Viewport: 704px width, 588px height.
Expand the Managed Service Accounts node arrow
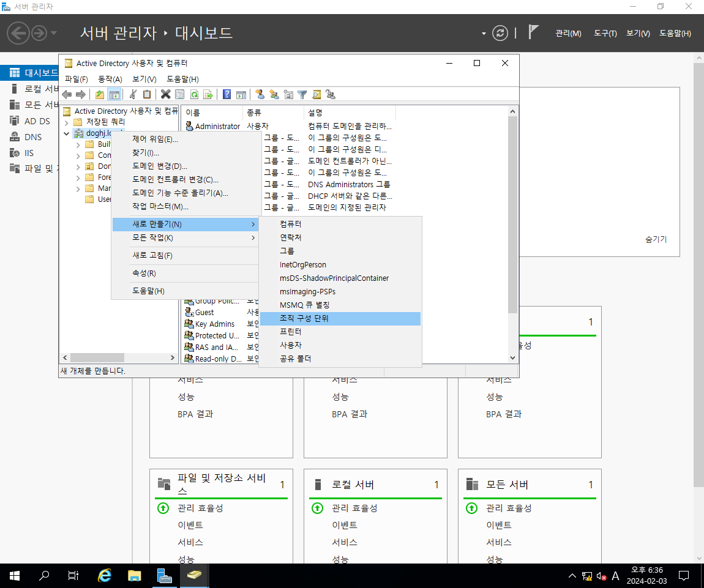78,189
